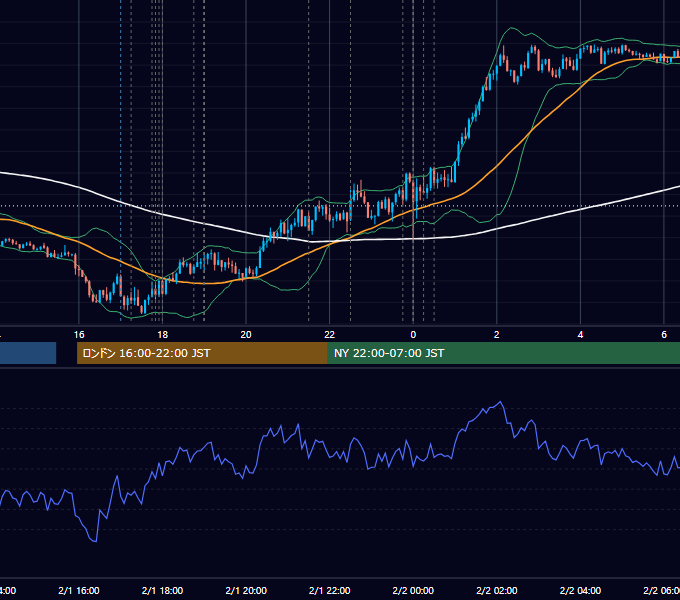Click the '2/2 04:00' date label
680x600 pixels.
click(580, 591)
